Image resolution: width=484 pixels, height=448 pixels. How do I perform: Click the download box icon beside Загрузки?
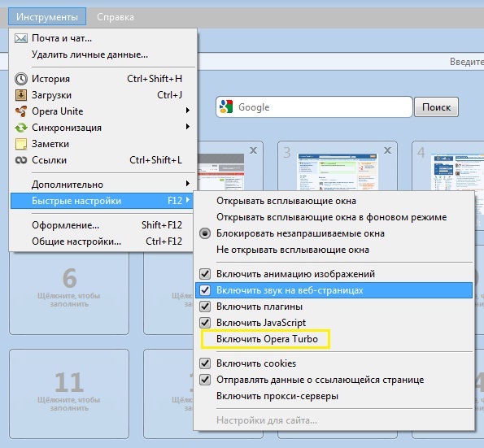point(21,95)
